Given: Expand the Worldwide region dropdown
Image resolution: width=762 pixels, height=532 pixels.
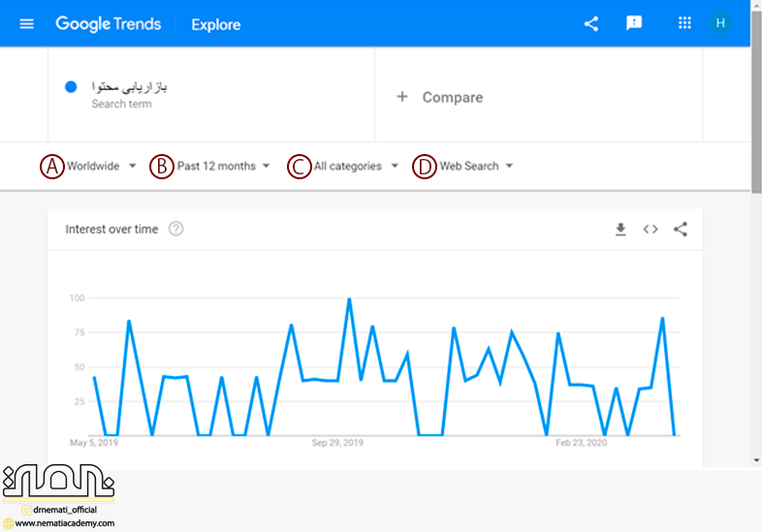Looking at the screenshot, I should click(101, 166).
